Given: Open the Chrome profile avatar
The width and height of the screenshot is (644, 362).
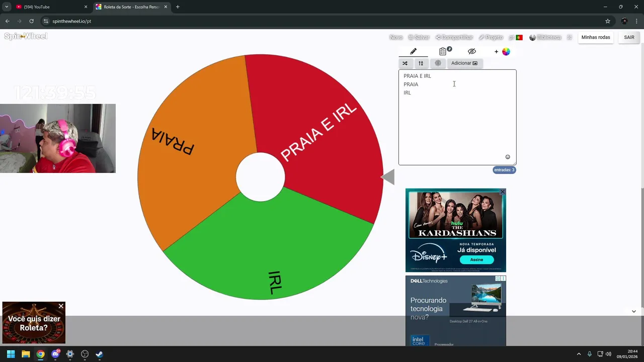Looking at the screenshot, I should point(624,21).
